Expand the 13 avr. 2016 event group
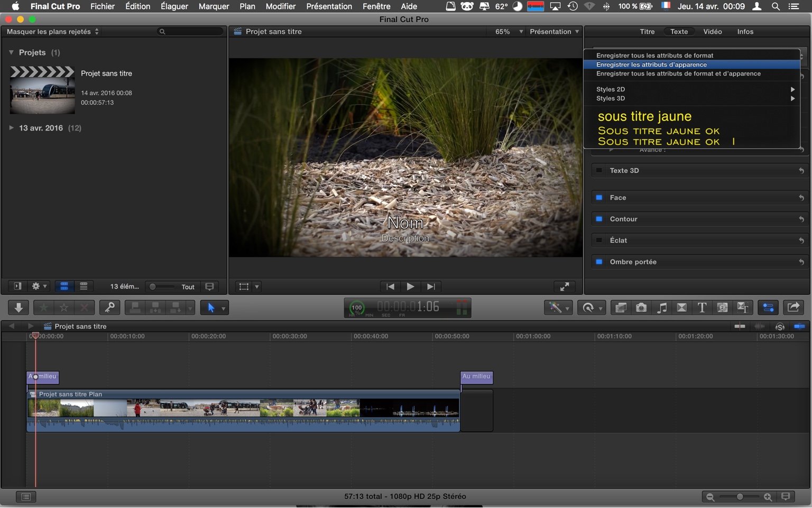Viewport: 812px width, 508px height. coord(11,128)
